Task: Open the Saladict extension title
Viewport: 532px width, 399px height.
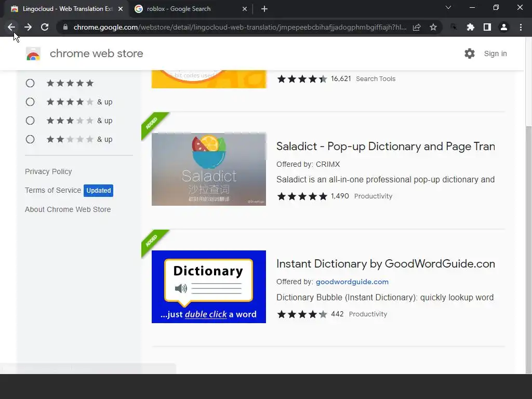Action: pyautogui.click(x=385, y=147)
